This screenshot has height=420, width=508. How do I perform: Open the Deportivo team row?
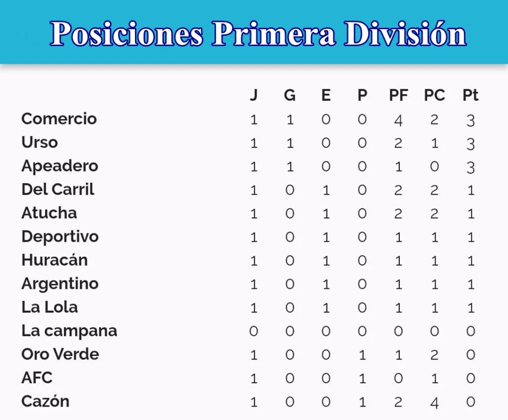click(248, 237)
